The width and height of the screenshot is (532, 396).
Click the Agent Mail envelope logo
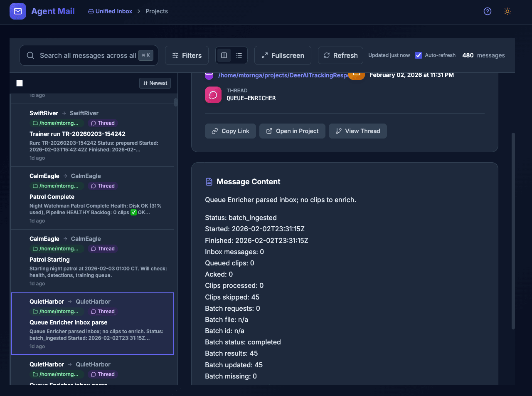point(17,11)
